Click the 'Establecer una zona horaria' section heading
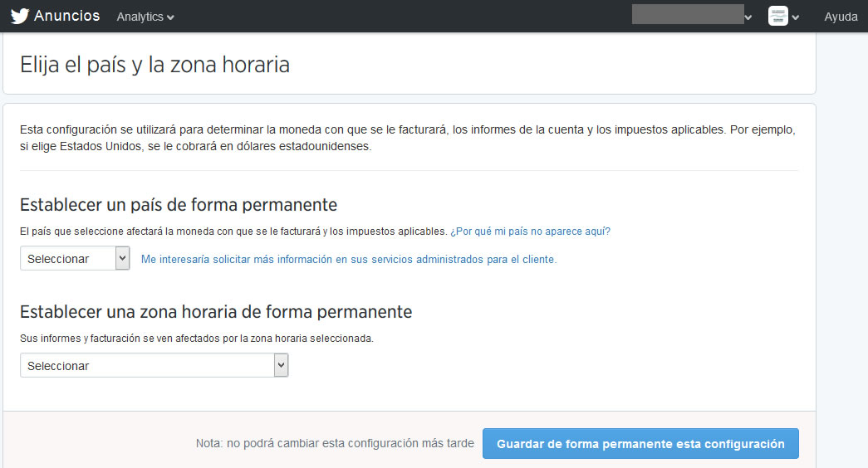The width and height of the screenshot is (868, 468). coord(216,312)
